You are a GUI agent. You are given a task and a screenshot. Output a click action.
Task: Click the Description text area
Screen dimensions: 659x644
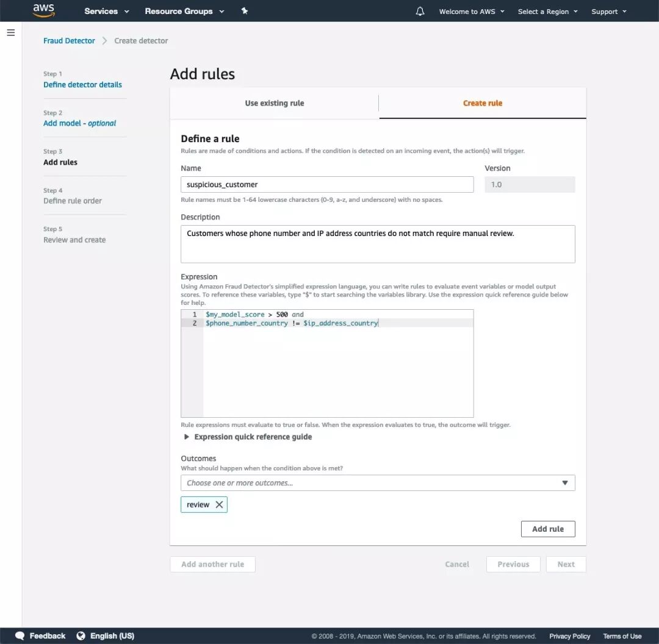click(x=378, y=244)
